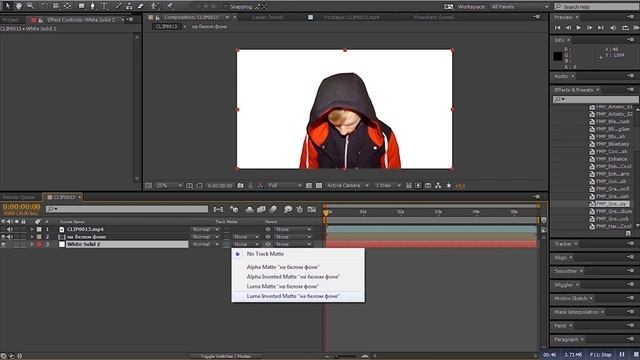Click the RAM preview button
Viewport: 640px width, 360px height.
coord(636,28)
